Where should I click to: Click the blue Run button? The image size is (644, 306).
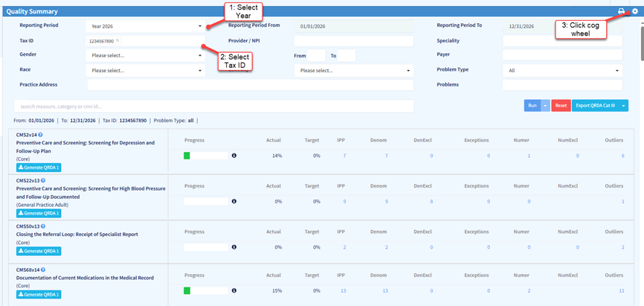532,106
